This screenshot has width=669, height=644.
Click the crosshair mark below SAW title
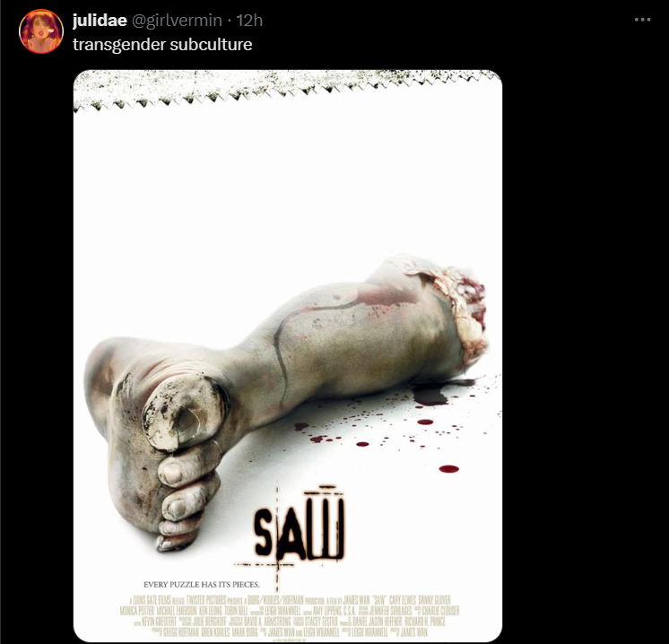[x=277, y=565]
